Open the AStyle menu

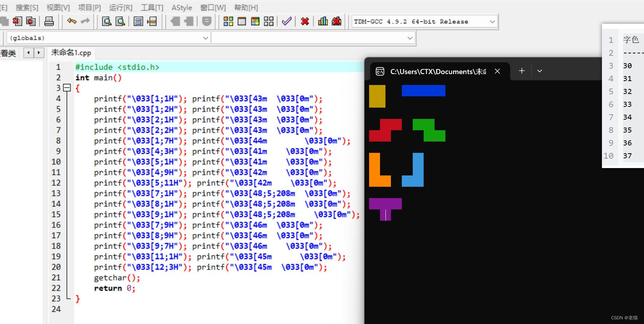pos(182,7)
